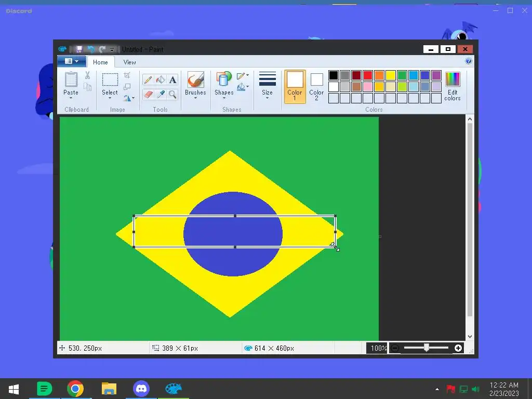This screenshot has width=532, height=399.
Task: Select the Magnifier tool
Action: click(x=172, y=95)
